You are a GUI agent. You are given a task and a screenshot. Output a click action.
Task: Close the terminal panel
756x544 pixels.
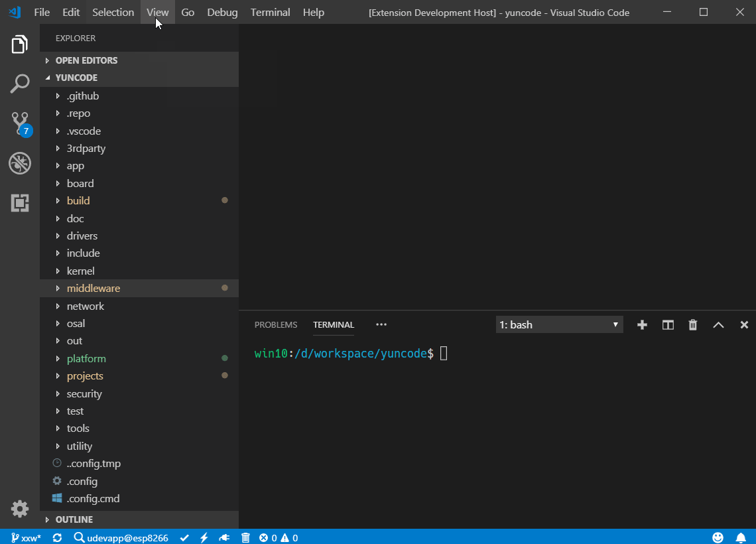click(744, 325)
